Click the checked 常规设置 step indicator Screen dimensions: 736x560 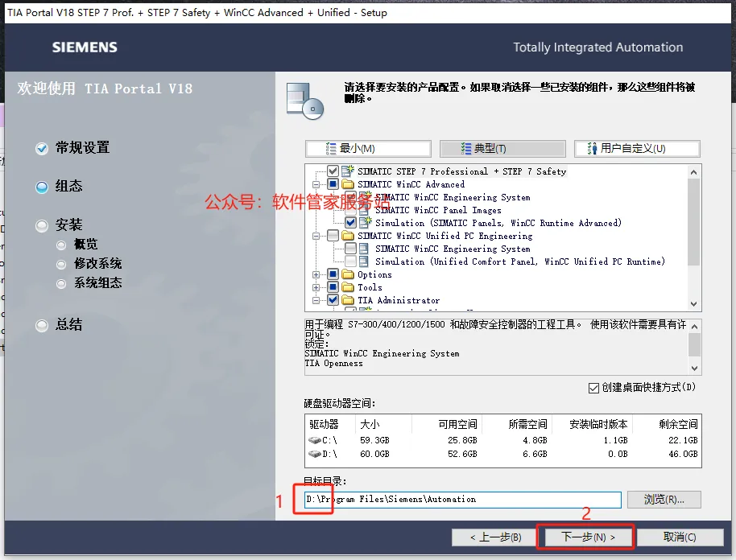click(42, 149)
